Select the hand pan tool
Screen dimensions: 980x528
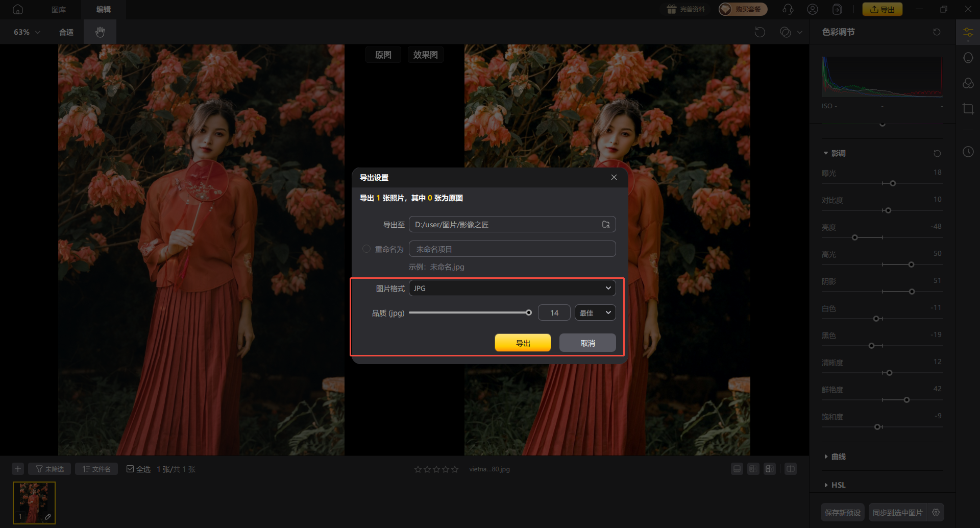pos(100,32)
